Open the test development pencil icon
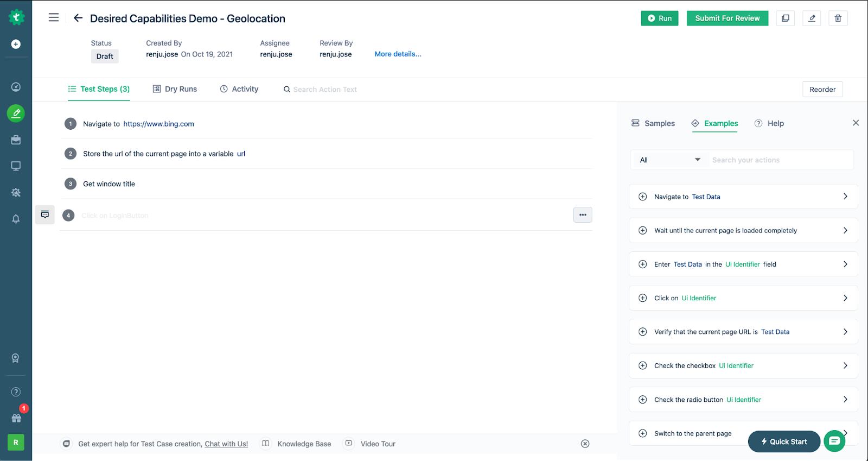868x461 pixels. pyautogui.click(x=16, y=113)
